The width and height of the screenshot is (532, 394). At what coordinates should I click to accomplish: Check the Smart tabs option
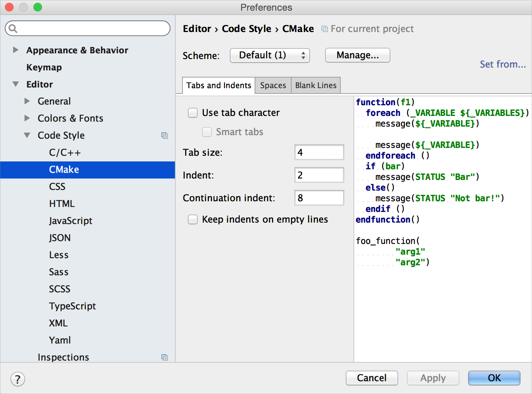click(207, 132)
